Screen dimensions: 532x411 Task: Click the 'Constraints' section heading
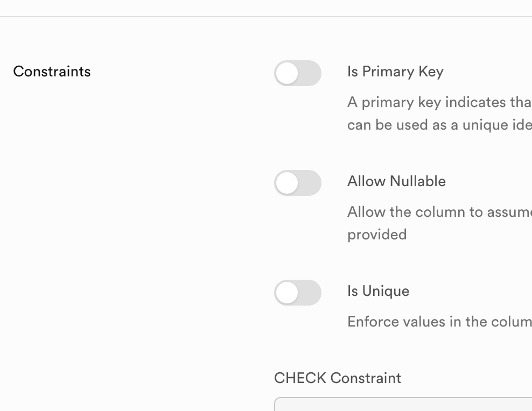point(52,72)
